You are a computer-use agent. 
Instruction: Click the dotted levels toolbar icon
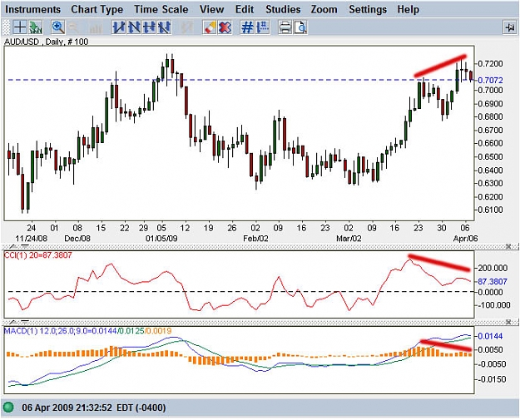[263, 27]
